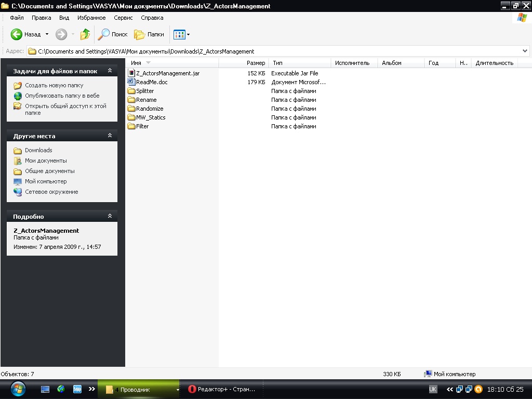Click the globe browser quick launch icon
532x399 pixels.
coord(61,389)
